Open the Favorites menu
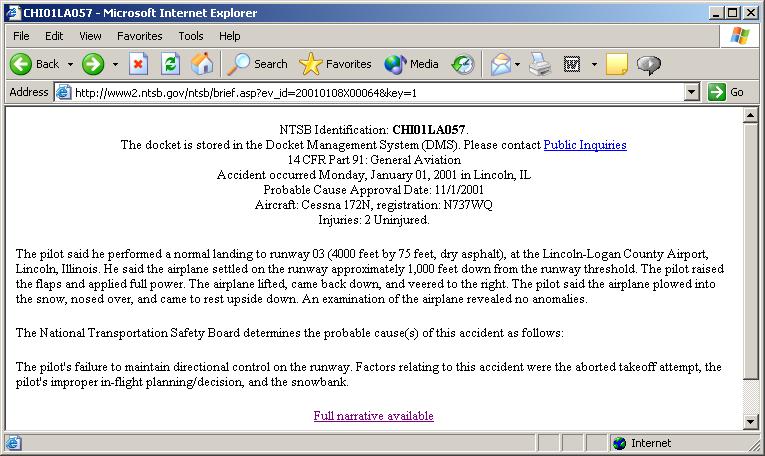765x456 pixels. pos(140,36)
